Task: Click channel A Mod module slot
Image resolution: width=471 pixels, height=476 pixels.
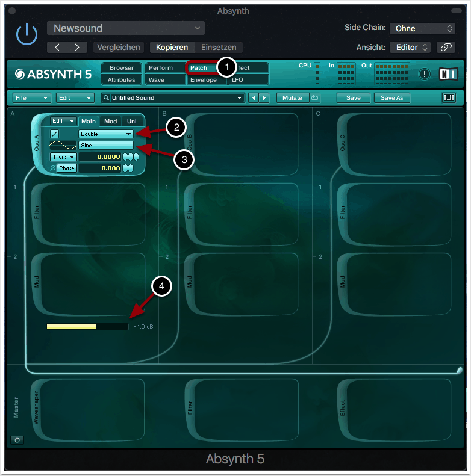Action: coord(88,284)
